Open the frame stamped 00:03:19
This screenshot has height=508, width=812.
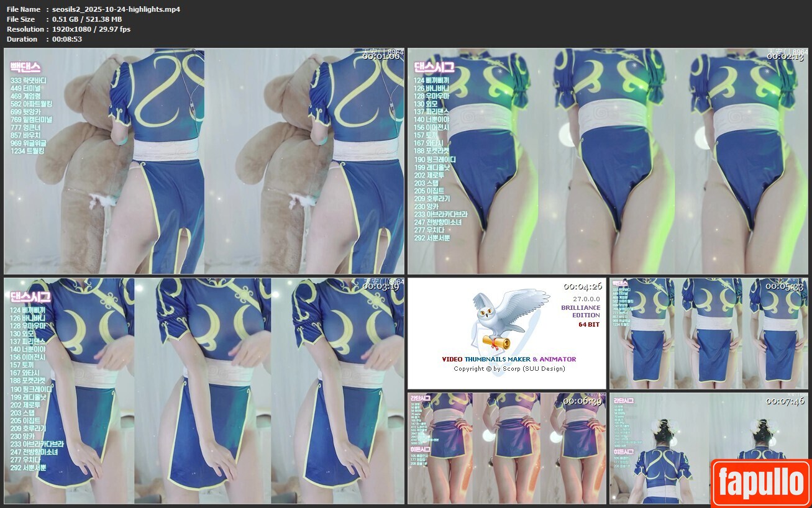(x=204, y=391)
